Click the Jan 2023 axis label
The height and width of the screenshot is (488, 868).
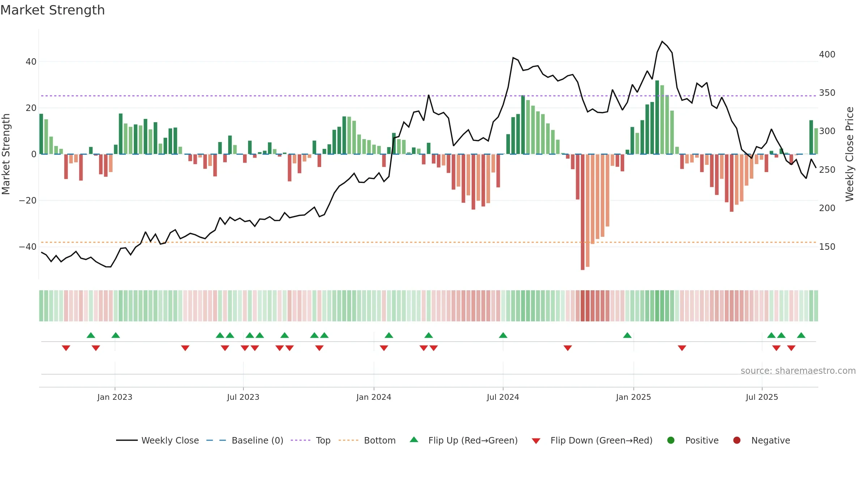115,397
